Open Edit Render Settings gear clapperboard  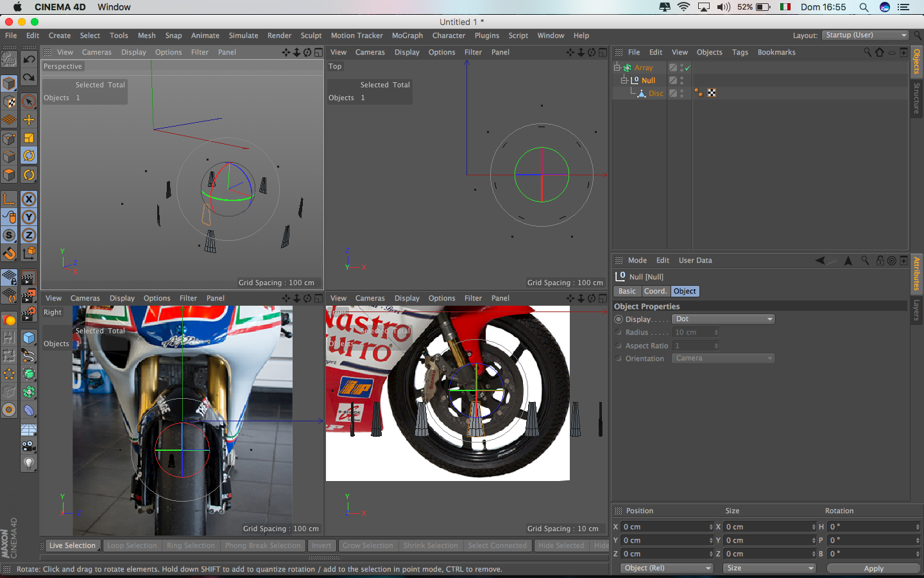click(x=29, y=313)
